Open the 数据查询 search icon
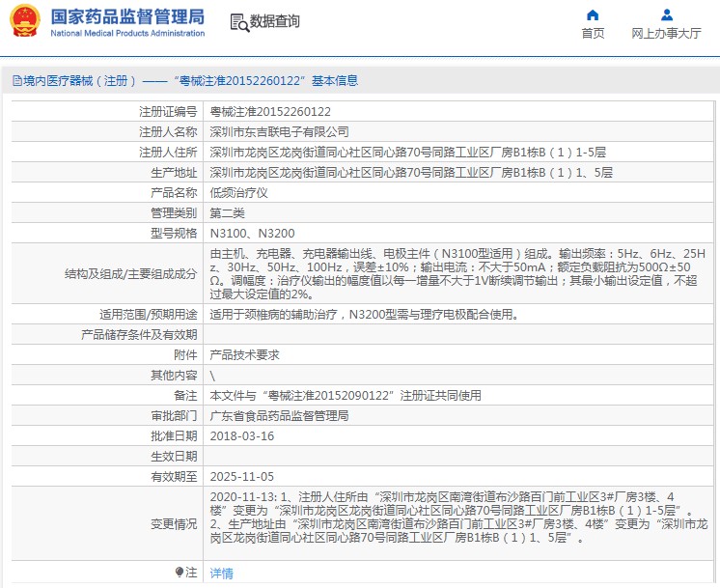The height and width of the screenshot is (588, 720). (239, 22)
